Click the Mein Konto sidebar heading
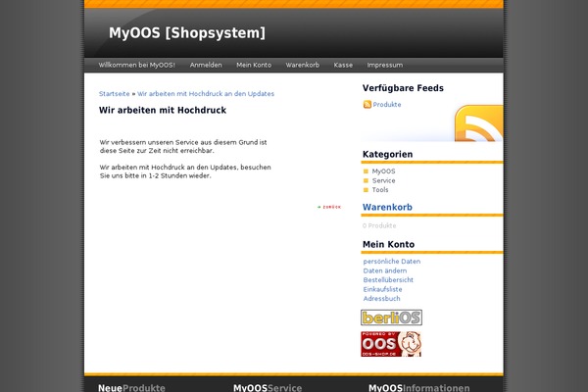The image size is (588, 392). [388, 245]
